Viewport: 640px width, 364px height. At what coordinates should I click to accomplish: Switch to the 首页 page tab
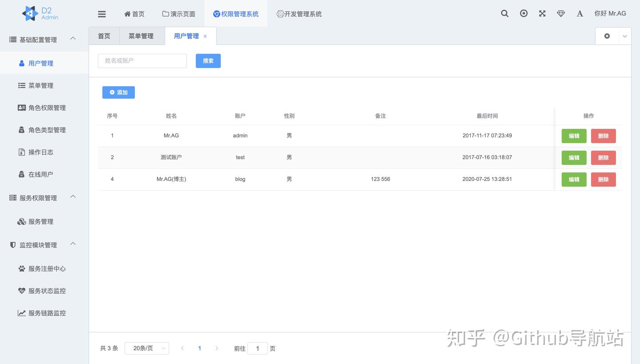(x=104, y=36)
